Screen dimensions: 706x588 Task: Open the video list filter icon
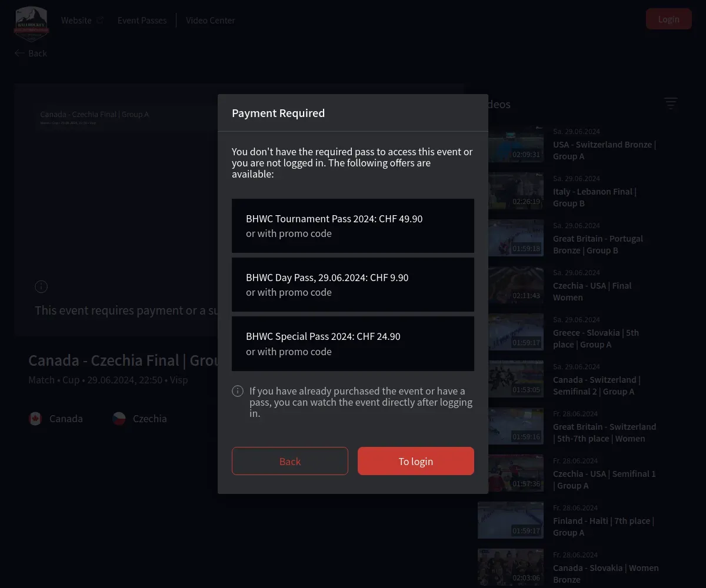point(671,103)
